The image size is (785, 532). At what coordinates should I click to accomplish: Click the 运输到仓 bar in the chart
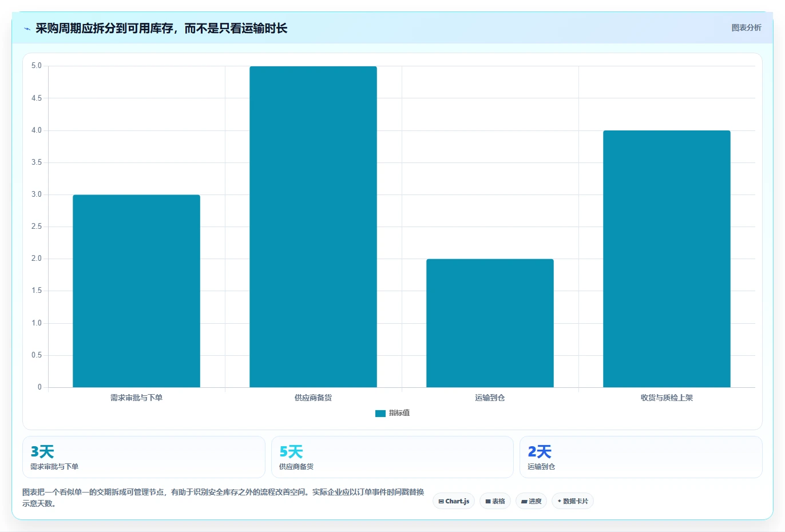(490, 323)
